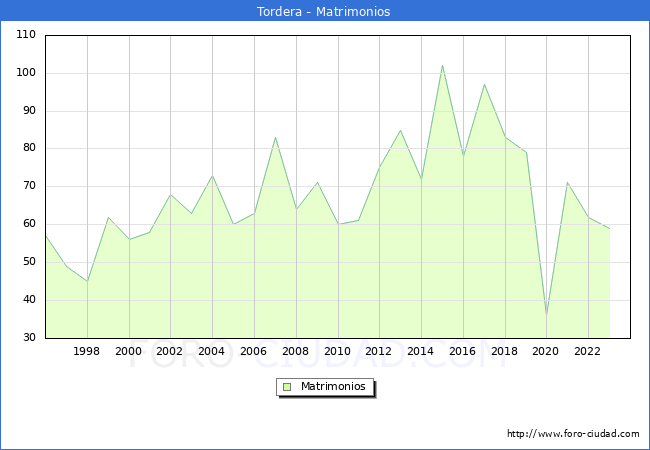Click the 2004 peak near 73
Viewport: 650px width, 450px height.
point(213,175)
